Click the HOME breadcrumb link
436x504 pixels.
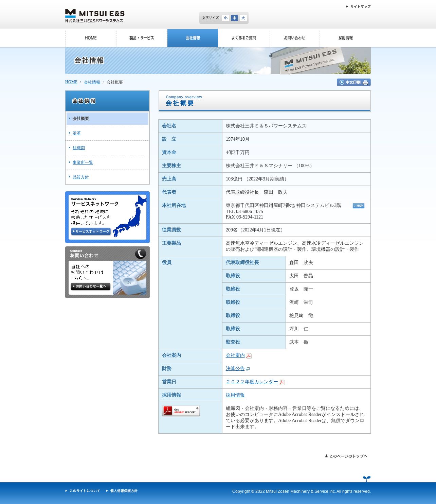tap(71, 82)
